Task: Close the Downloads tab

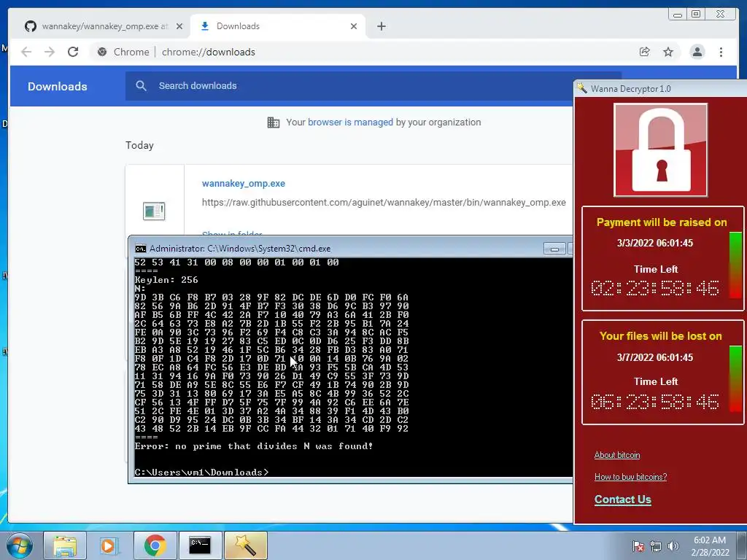Action: [x=354, y=26]
